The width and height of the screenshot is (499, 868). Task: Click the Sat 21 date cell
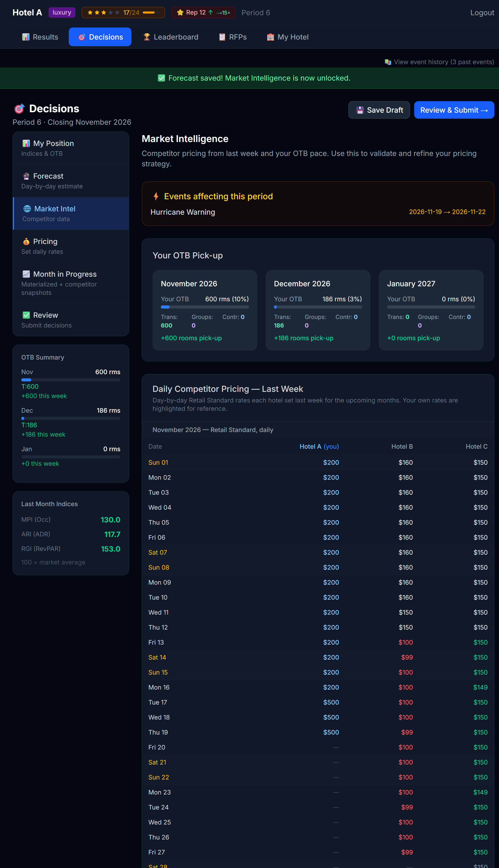(x=157, y=762)
